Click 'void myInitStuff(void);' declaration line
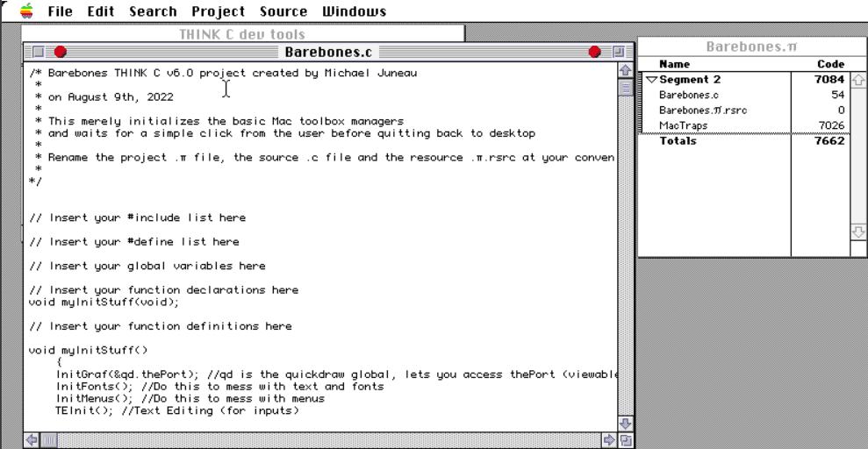The image size is (868, 449). click(x=104, y=302)
